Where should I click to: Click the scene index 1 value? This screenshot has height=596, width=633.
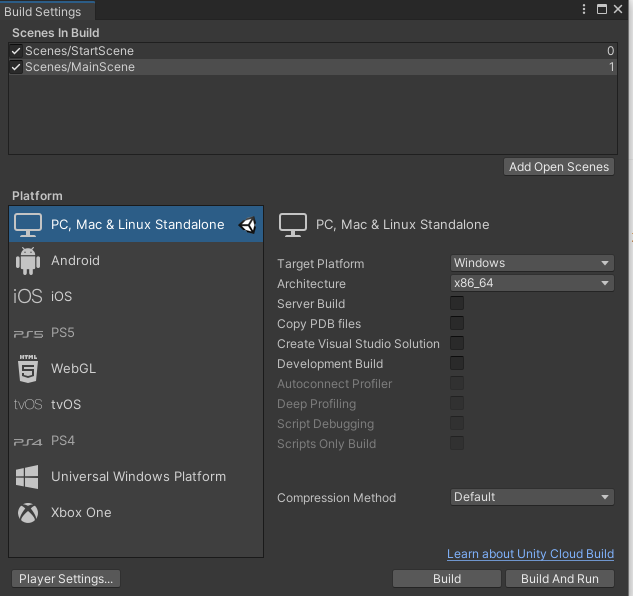point(612,67)
